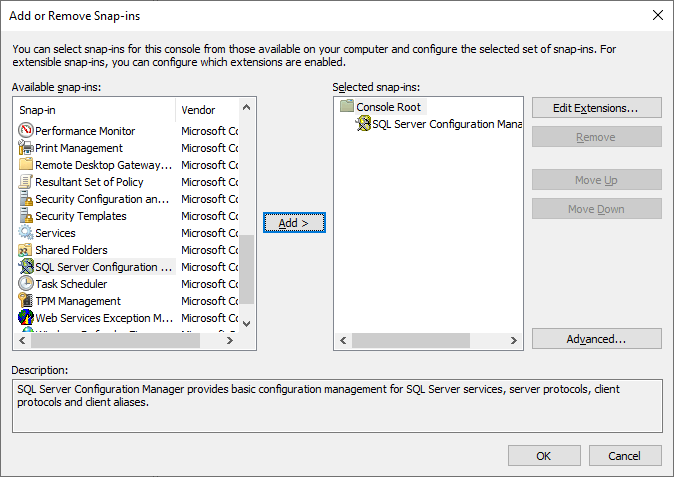This screenshot has height=477, width=674.
Task: Click the Task Scheduler clock icon
Action: (26, 284)
